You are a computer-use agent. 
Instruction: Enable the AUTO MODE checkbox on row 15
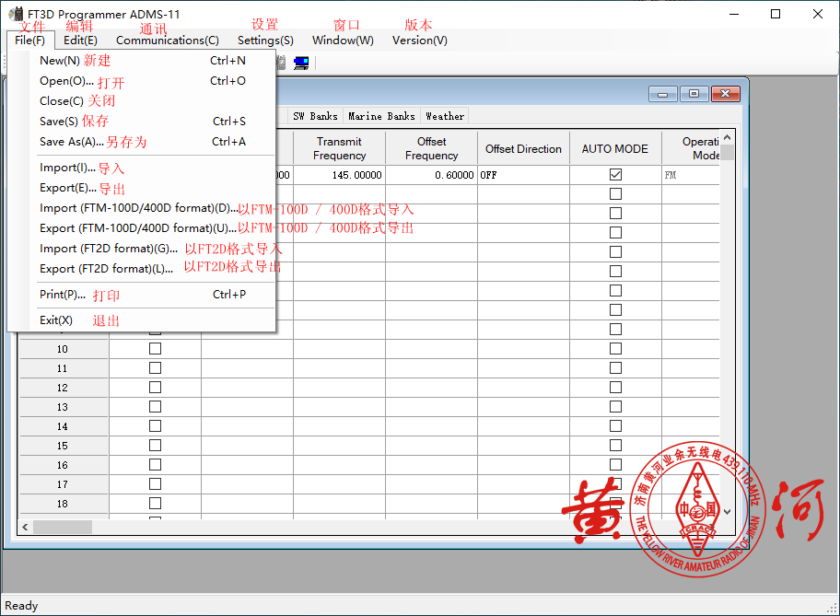click(x=615, y=446)
